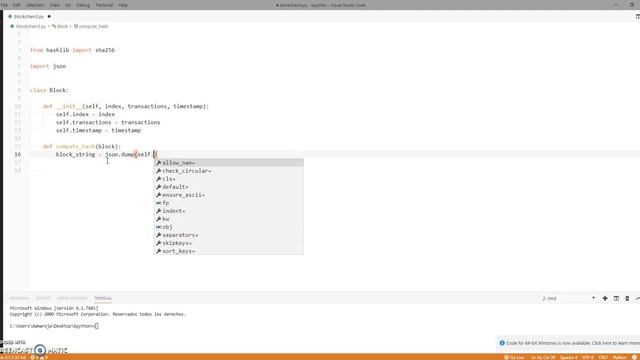Viewport: 640px width, 360px height.
Task: Open the Terminal menu
Action: (104, 5)
